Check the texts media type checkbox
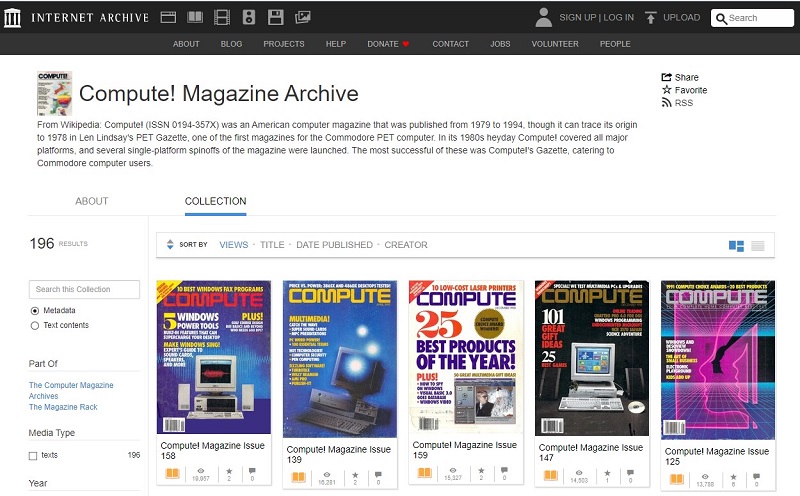The height and width of the screenshot is (496, 800). pos(33,455)
